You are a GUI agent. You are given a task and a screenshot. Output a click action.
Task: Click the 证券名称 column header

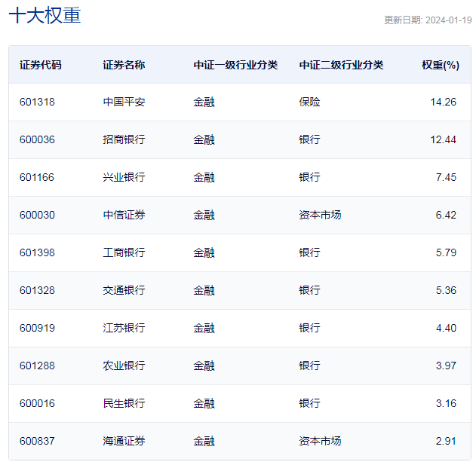pyautogui.click(x=124, y=65)
